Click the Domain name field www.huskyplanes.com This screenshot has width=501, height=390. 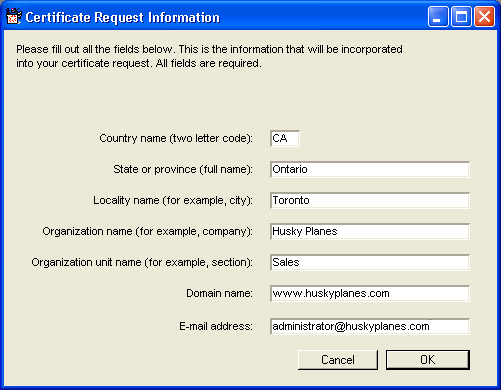click(x=370, y=293)
